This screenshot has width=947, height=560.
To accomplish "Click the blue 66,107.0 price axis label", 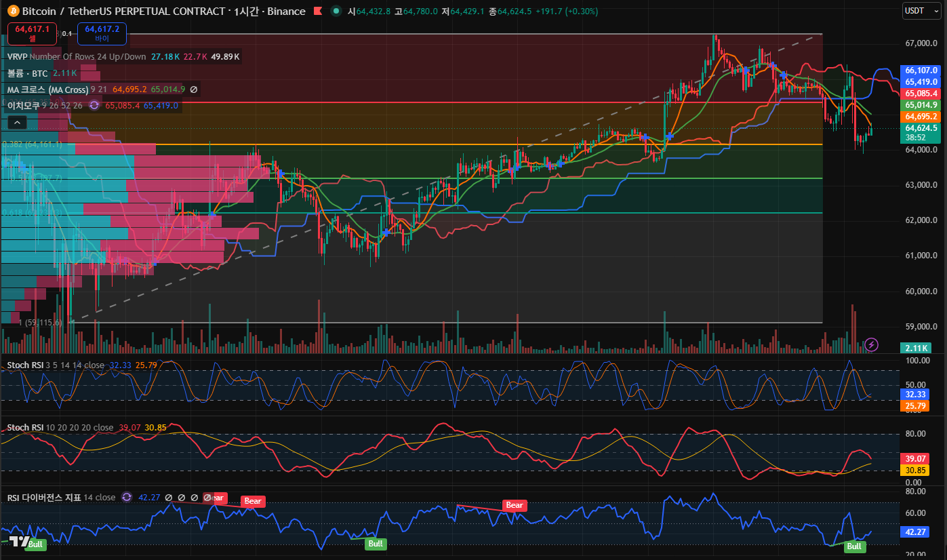I will pyautogui.click(x=921, y=70).
